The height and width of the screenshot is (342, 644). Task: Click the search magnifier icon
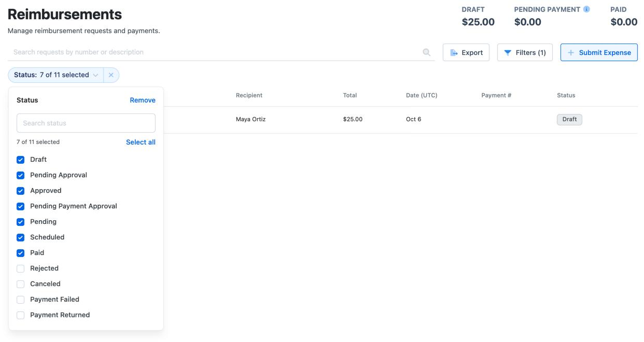click(x=427, y=52)
